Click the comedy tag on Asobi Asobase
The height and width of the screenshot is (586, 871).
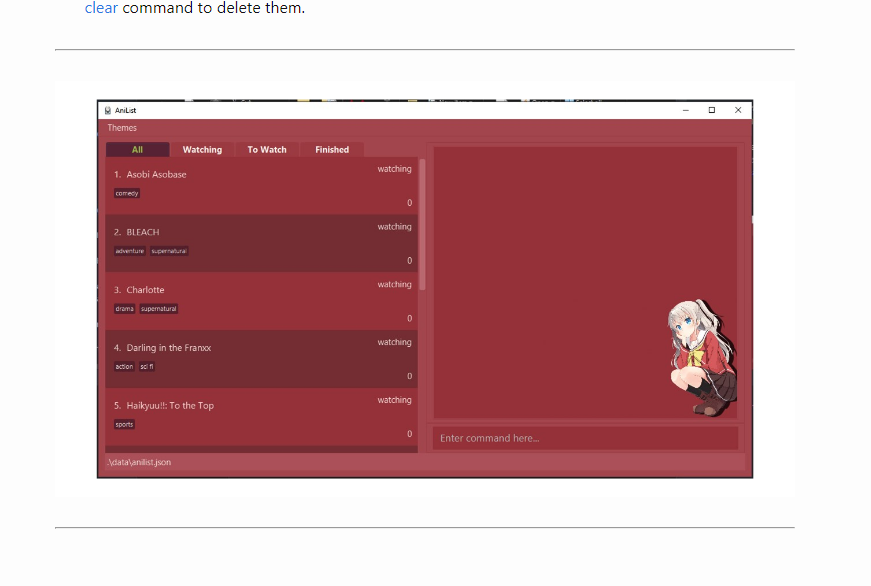point(127,193)
